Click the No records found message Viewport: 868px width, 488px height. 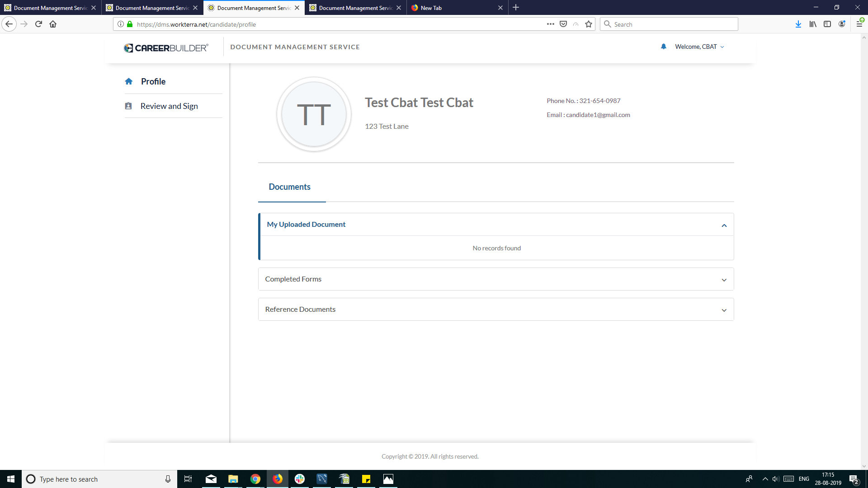point(496,248)
